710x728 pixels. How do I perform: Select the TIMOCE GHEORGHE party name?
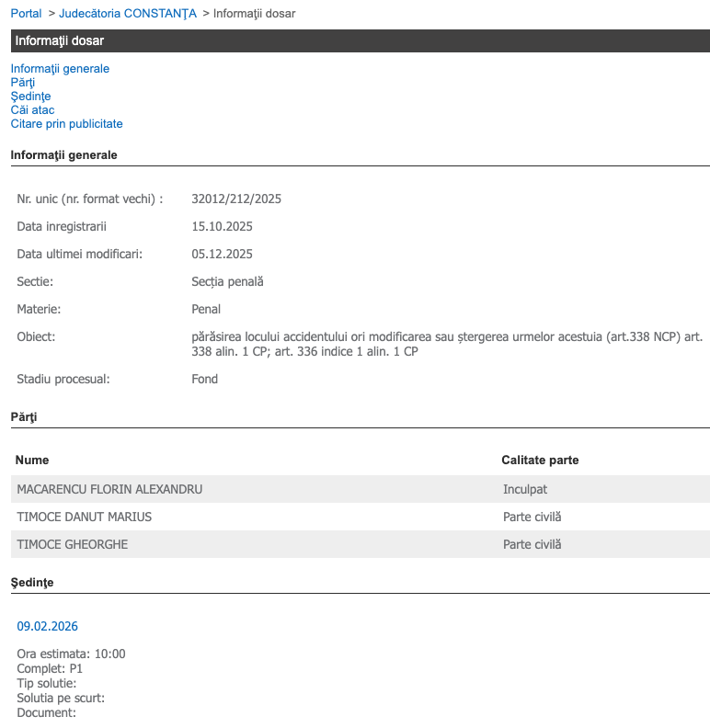(x=73, y=545)
